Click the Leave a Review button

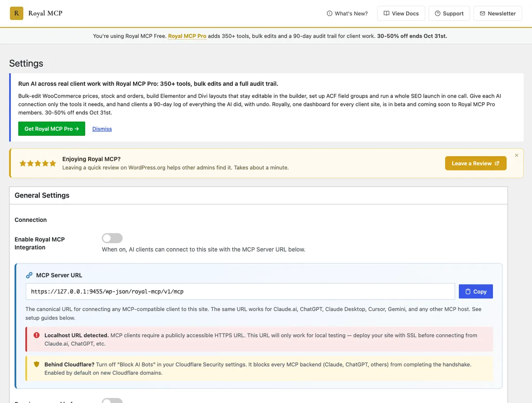[476, 163]
